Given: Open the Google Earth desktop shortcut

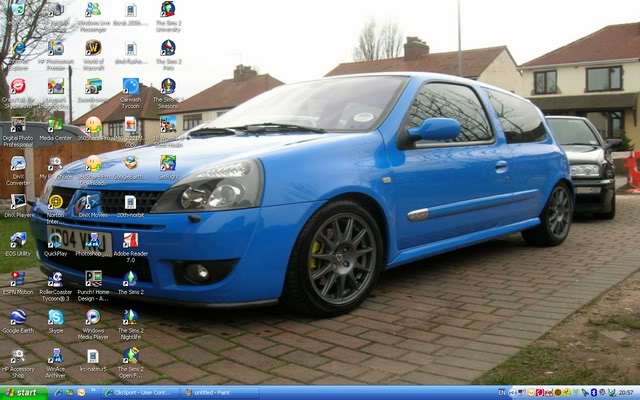Looking at the screenshot, I should pos(17,317).
